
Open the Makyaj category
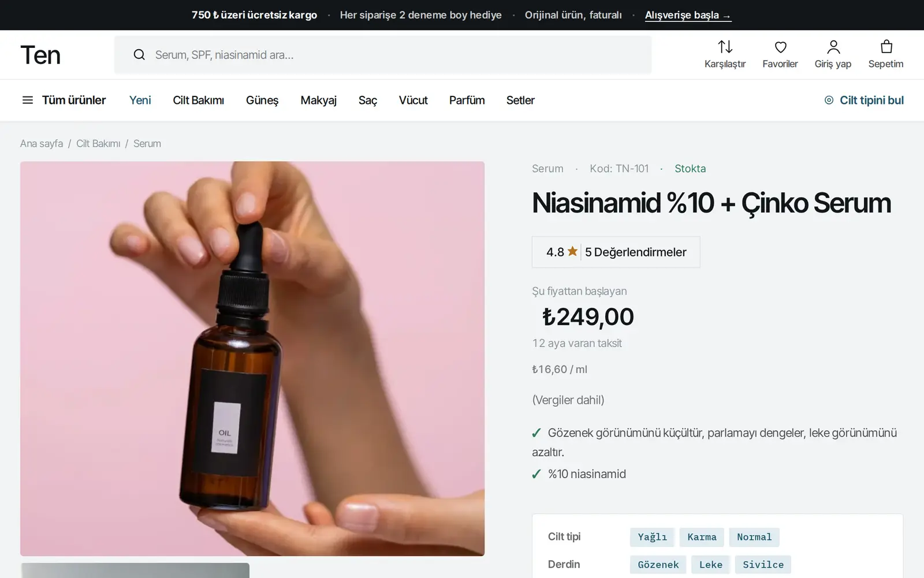[x=318, y=100]
